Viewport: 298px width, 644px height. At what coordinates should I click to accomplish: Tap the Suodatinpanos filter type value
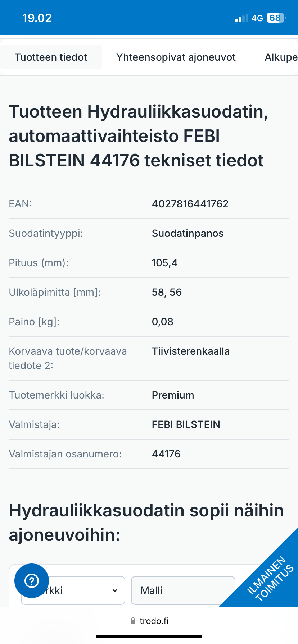188,233
